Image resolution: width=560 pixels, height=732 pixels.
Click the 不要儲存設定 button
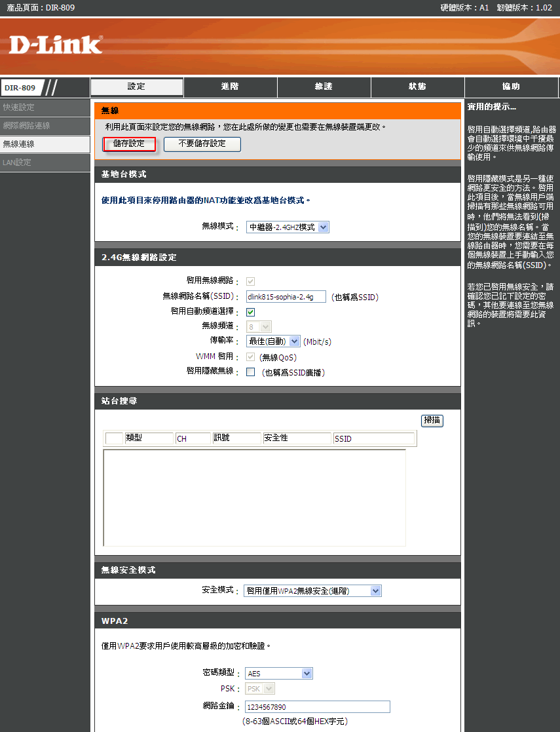coord(202,144)
